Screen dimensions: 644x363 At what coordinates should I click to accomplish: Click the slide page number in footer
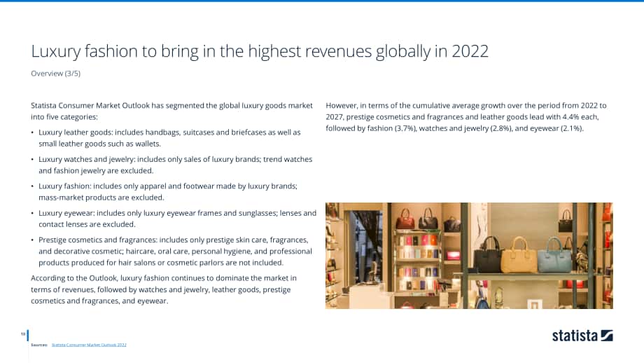click(x=23, y=334)
